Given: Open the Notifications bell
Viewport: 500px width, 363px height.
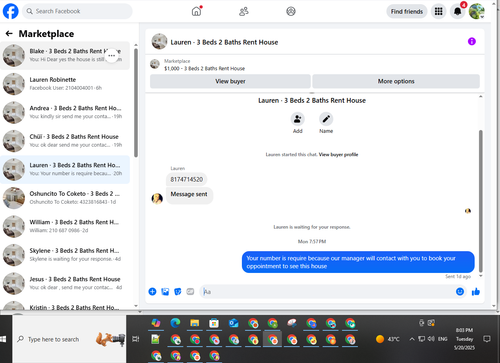Looking at the screenshot, I should [x=458, y=11].
